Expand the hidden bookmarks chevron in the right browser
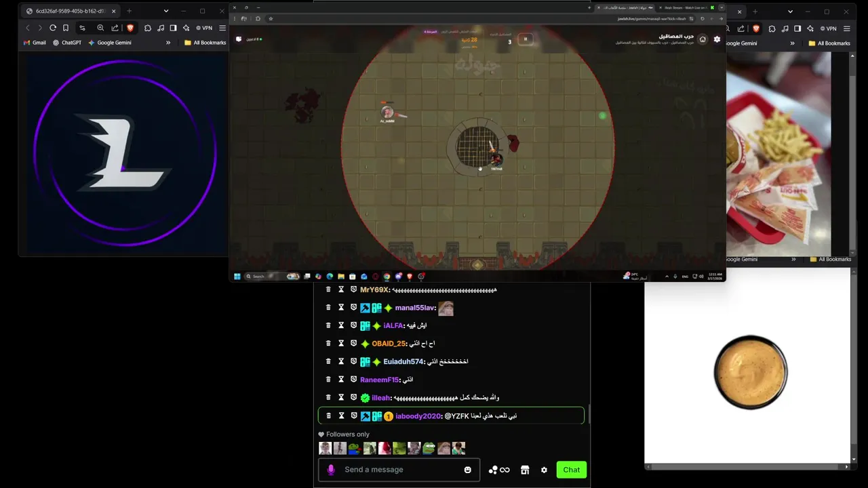 pos(793,42)
